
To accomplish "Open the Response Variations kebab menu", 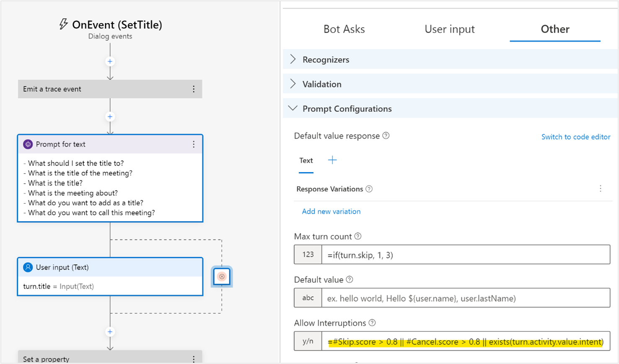I will point(601,188).
